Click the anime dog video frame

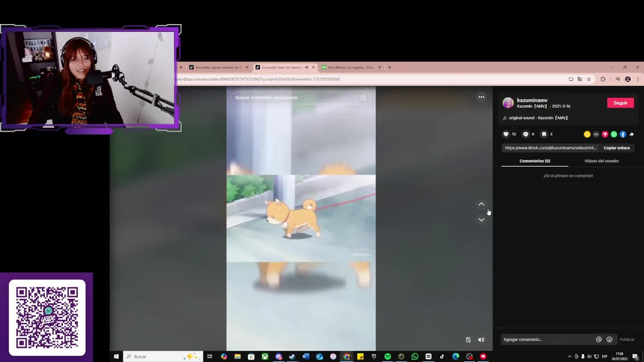[301, 218]
